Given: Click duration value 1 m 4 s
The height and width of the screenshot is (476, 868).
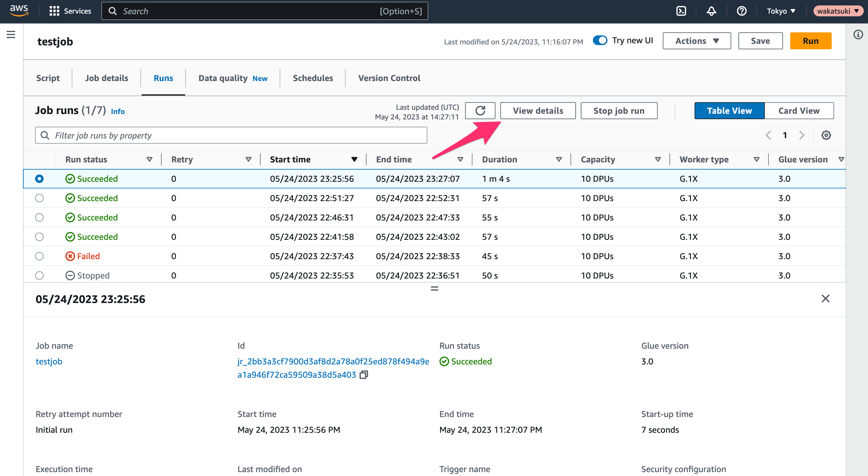Looking at the screenshot, I should (x=496, y=178).
